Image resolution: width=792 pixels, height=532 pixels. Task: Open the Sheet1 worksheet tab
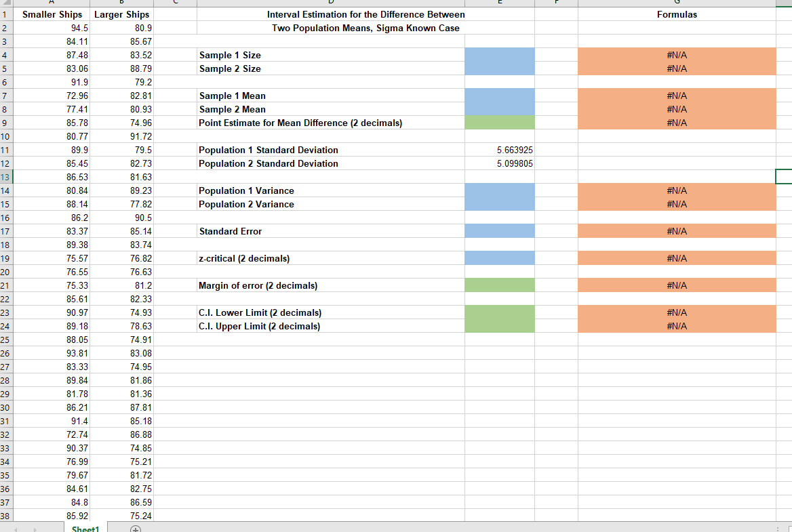point(85,528)
